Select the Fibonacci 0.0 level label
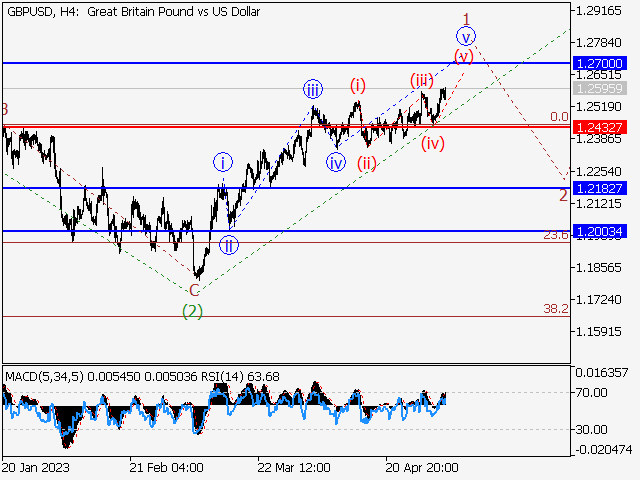The image size is (640, 480). click(x=559, y=117)
